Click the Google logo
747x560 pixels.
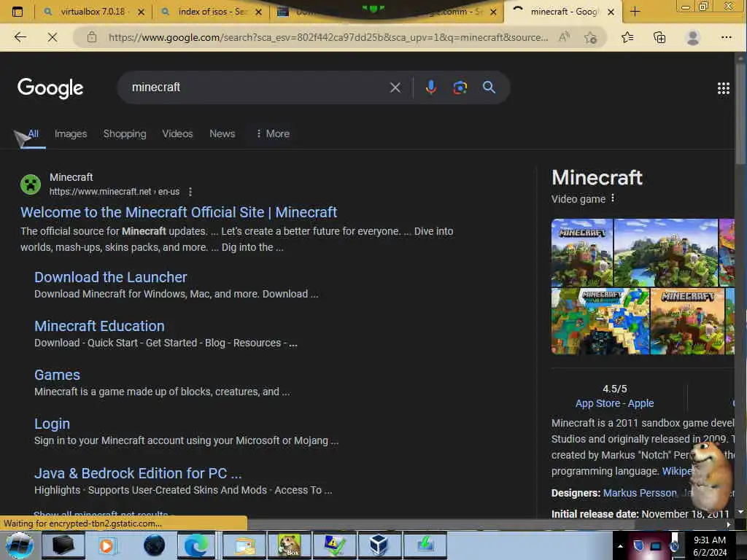point(50,88)
